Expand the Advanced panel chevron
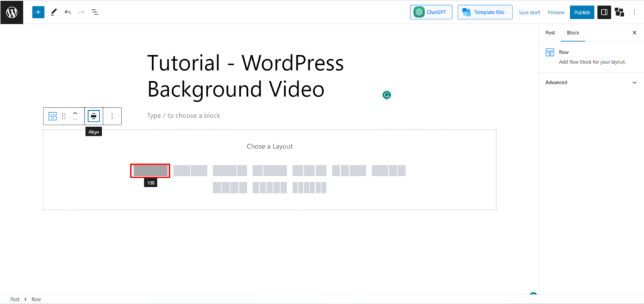 pos(634,82)
